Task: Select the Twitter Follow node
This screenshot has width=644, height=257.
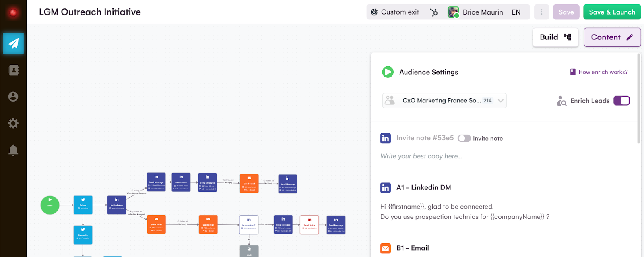Action: click(x=83, y=205)
